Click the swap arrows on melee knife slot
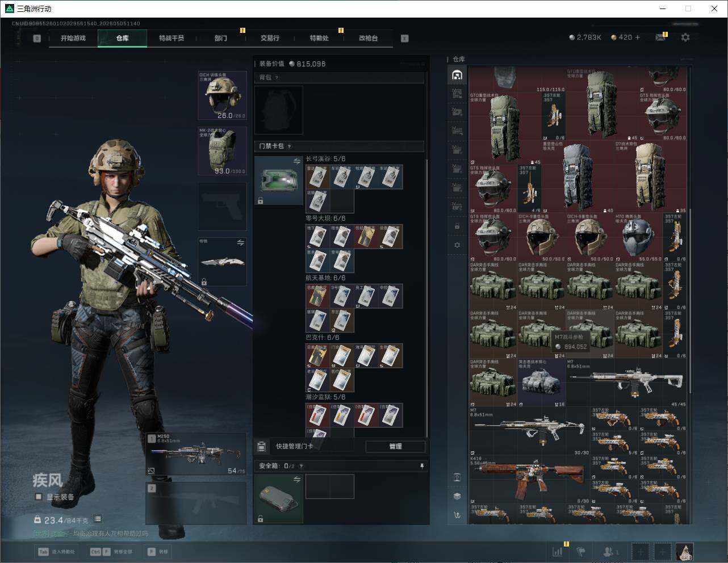This screenshot has width=728, height=563. [240, 242]
